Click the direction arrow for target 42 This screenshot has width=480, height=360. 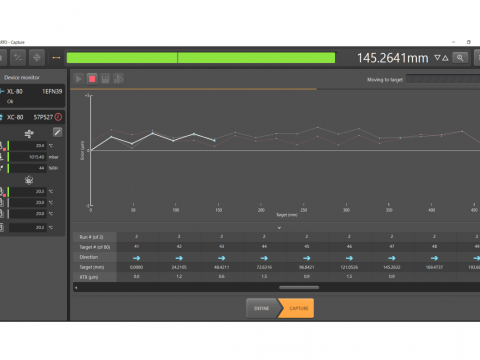pos(179,258)
